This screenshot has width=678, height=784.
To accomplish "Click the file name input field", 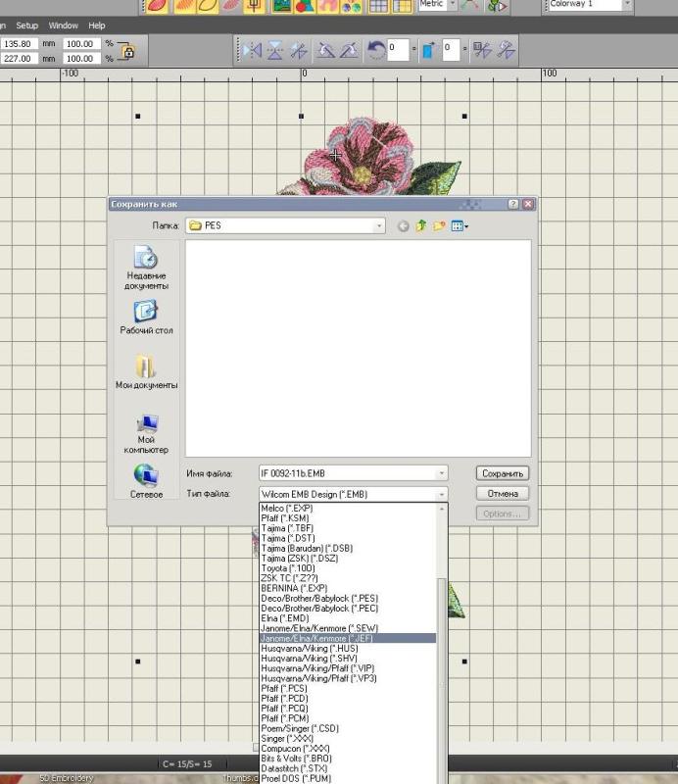I will point(347,473).
